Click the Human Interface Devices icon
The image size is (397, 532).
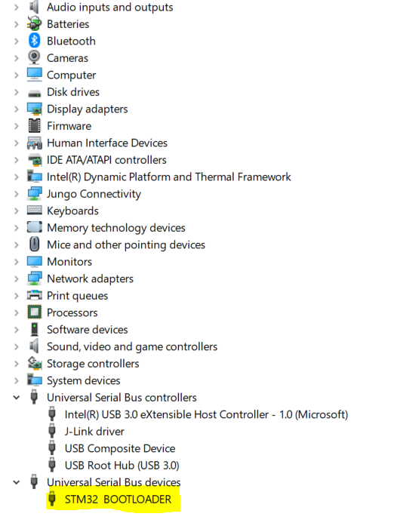click(34, 143)
